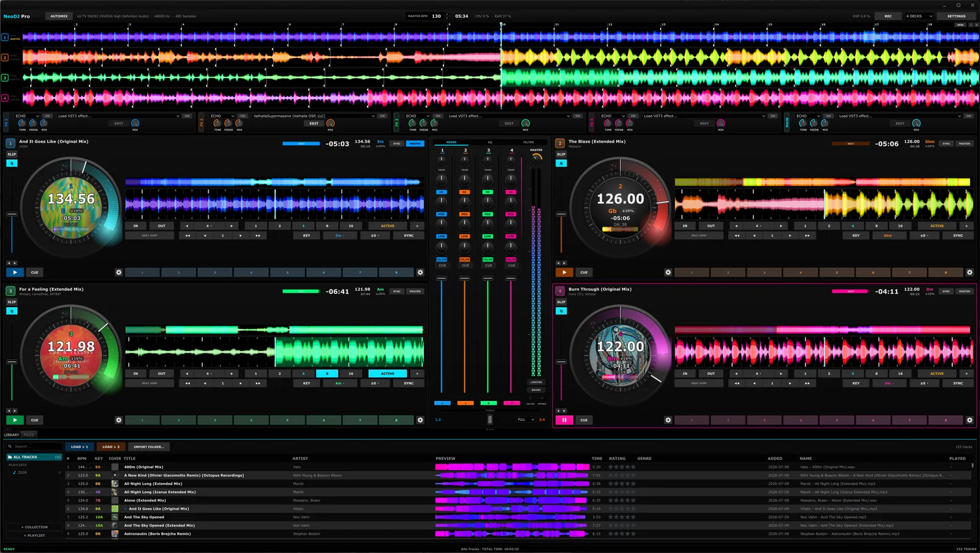Open the gear settings left of deck 4 hot cues
Viewport: 980px width, 553px height.
pyautogui.click(x=668, y=420)
